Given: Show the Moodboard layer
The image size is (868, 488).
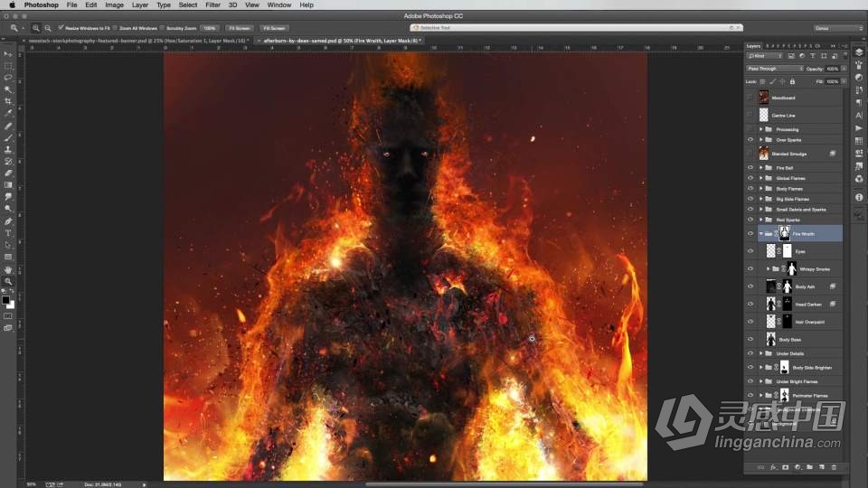Looking at the screenshot, I should pos(750,98).
